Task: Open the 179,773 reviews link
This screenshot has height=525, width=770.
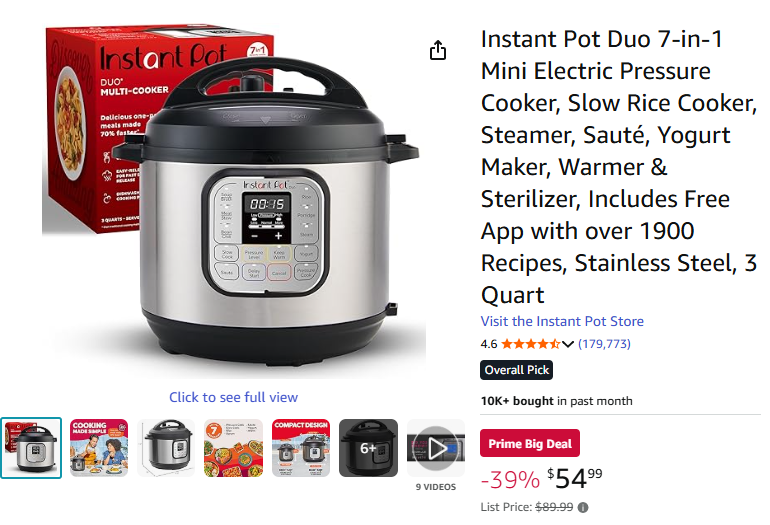Action: click(x=604, y=344)
